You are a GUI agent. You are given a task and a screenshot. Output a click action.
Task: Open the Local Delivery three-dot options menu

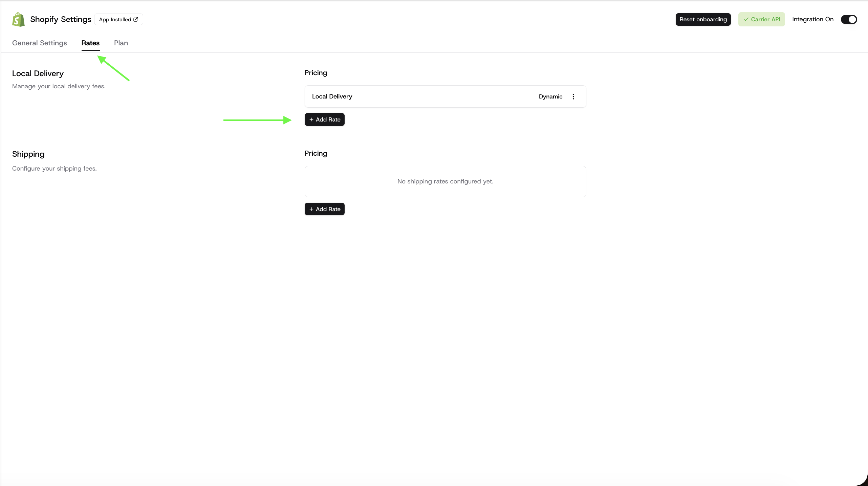(573, 97)
